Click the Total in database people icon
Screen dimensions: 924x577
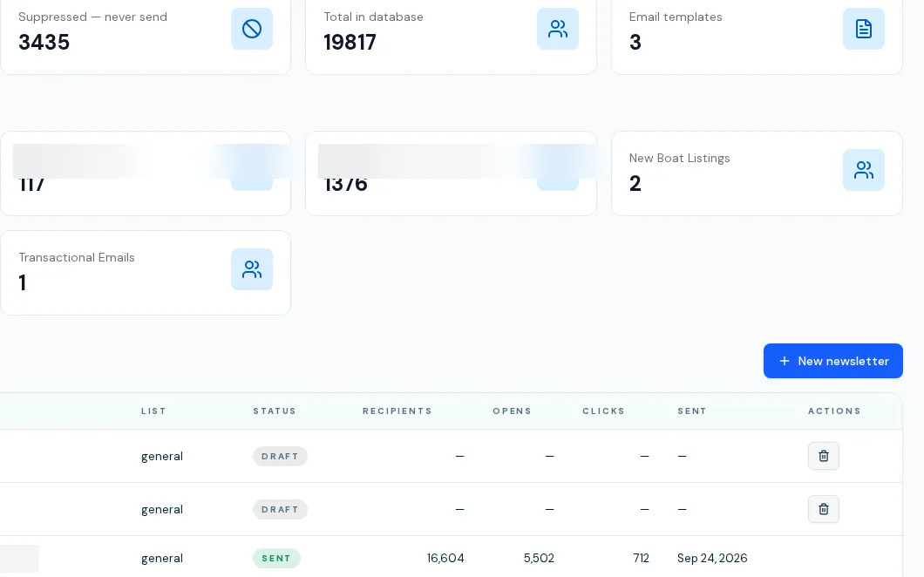pyautogui.click(x=558, y=29)
